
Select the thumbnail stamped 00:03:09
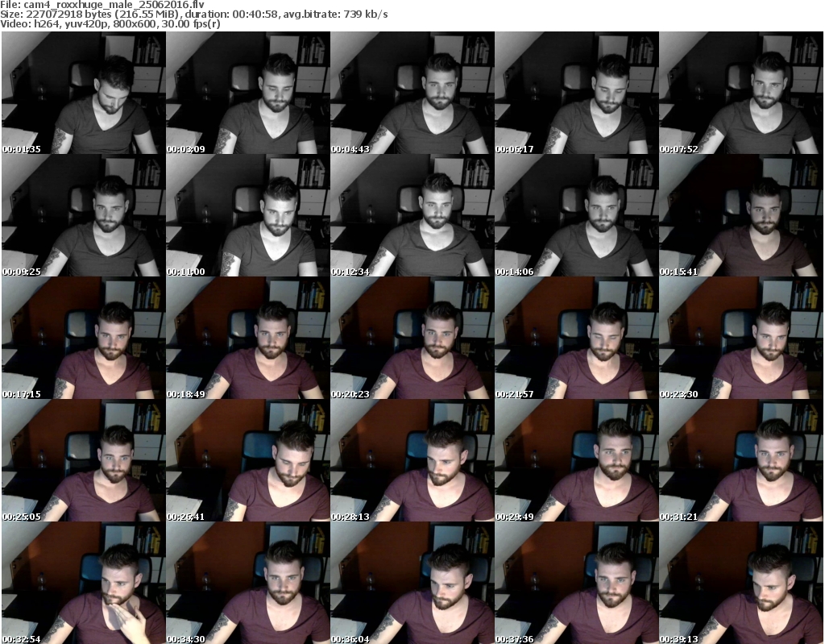[x=248, y=93]
